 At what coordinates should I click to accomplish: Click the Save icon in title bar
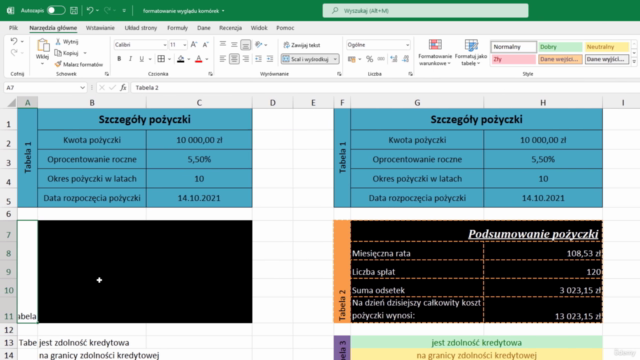pos(74,11)
